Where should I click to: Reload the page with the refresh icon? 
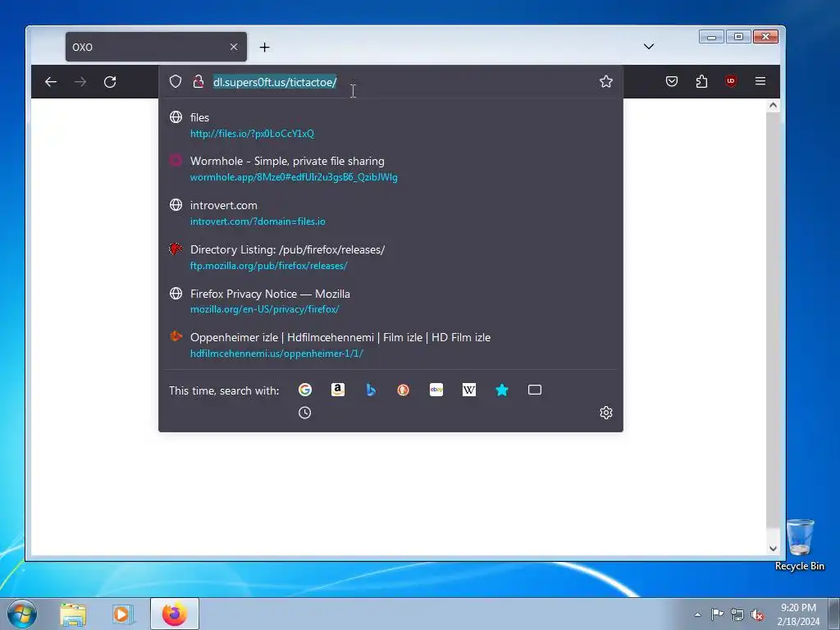click(110, 81)
